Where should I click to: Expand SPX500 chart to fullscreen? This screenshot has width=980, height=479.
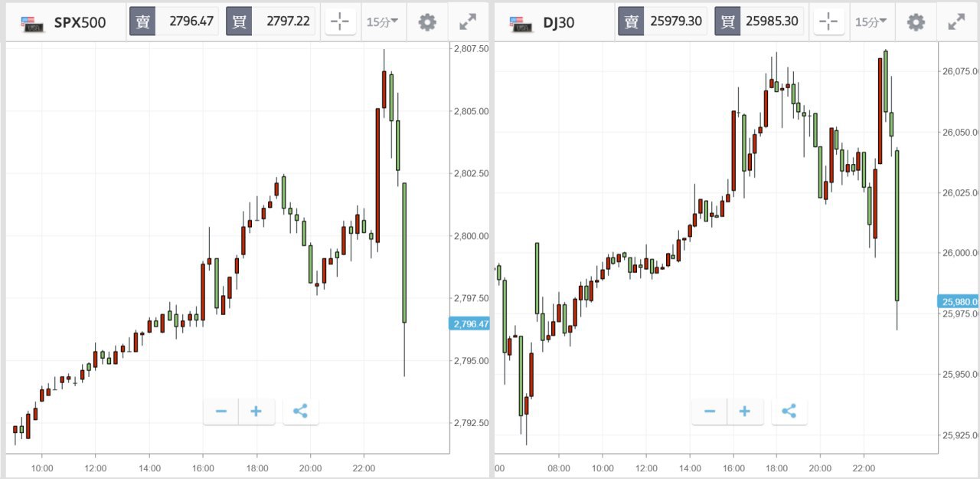468,22
